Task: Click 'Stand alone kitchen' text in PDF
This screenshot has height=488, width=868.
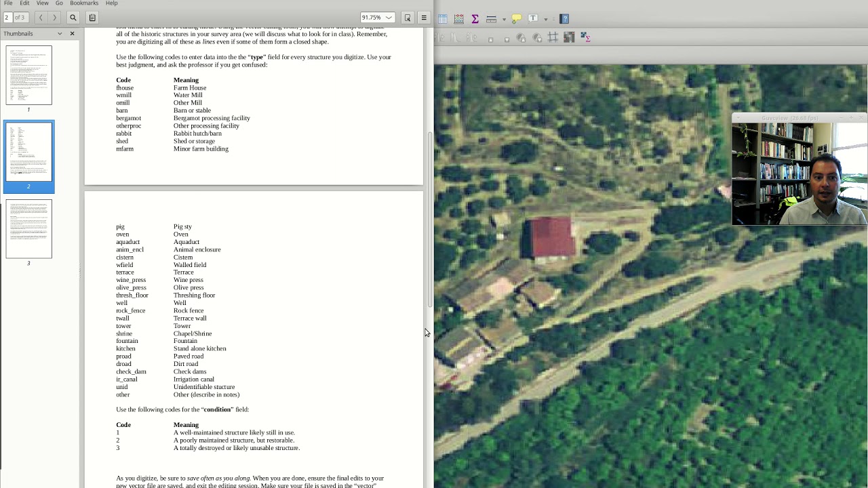Action: coord(199,348)
